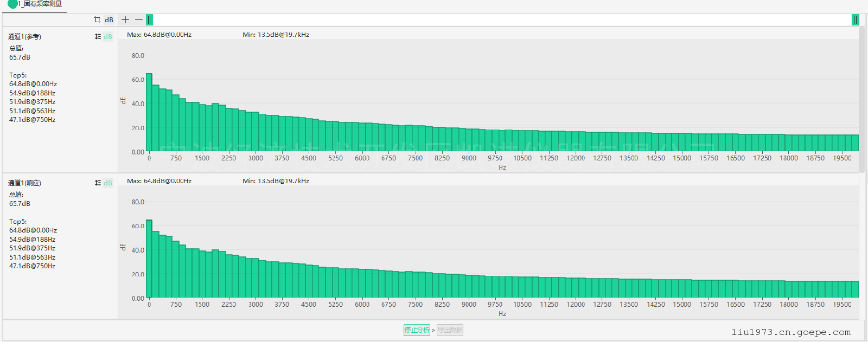Click the axis scale icon for 通道1(参考)
868x342 pixels.
[98, 37]
